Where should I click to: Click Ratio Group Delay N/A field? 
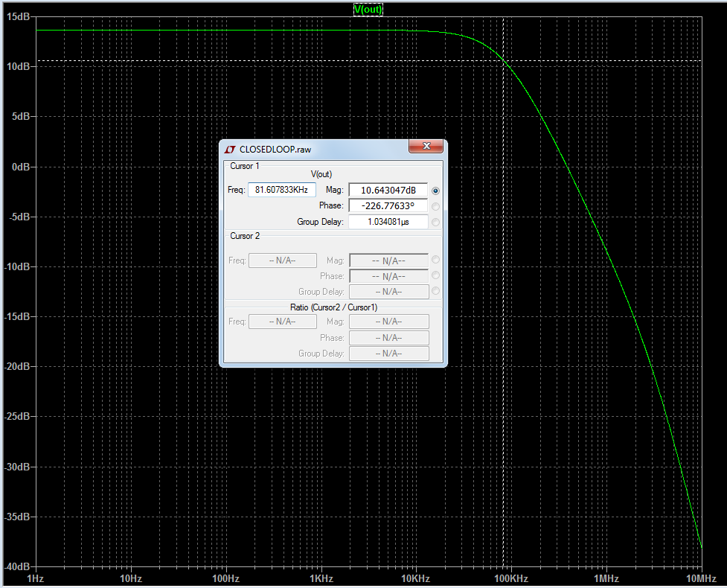point(389,354)
